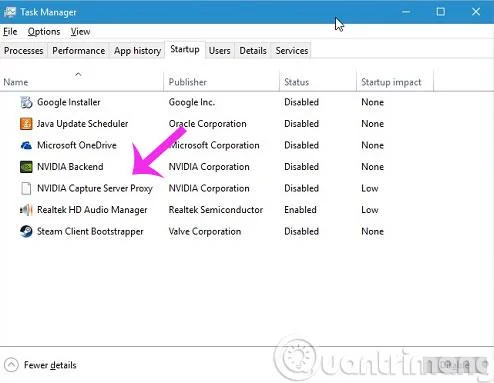Viewport: 494px width, 383px height.
Task: Switch to the Services tab
Action: pyautogui.click(x=292, y=51)
